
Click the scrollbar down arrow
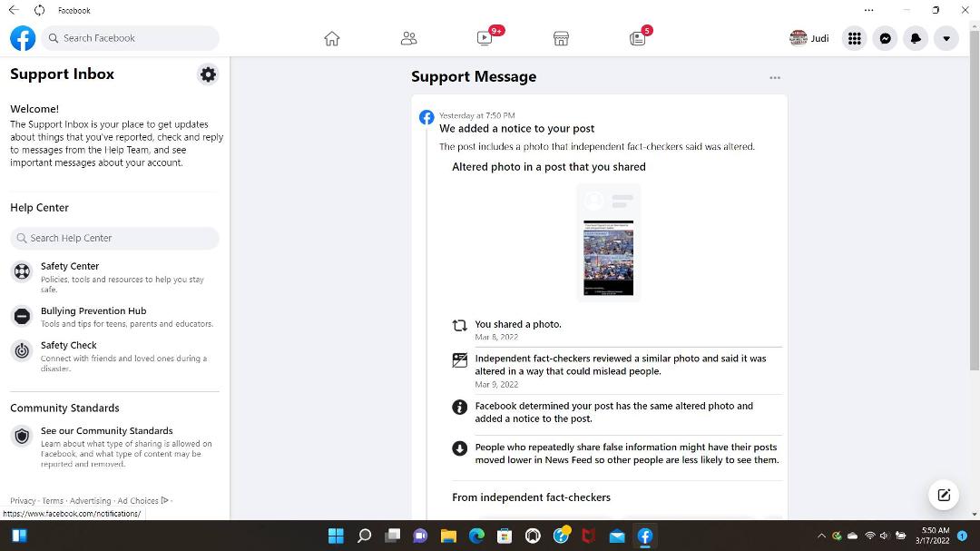pyautogui.click(x=975, y=514)
